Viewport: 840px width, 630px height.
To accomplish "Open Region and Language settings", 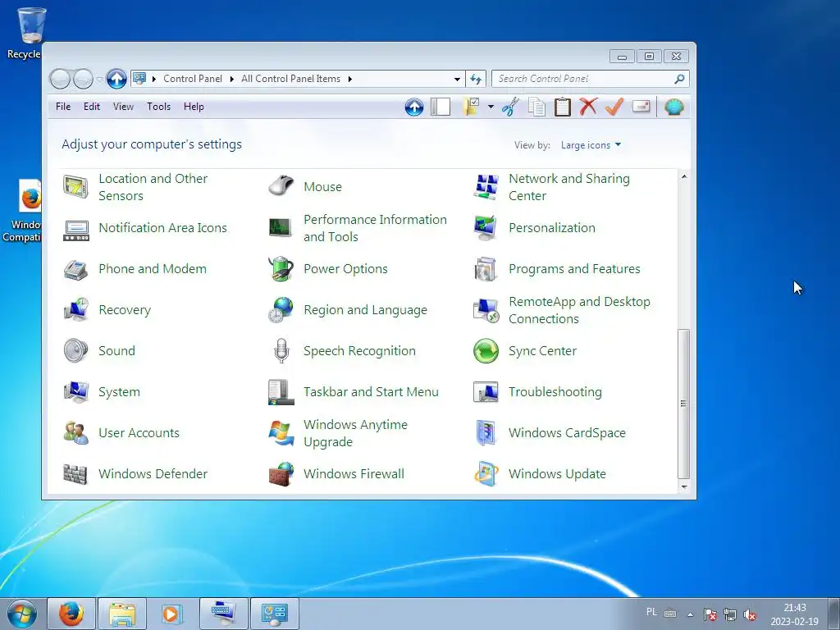I will (x=348, y=310).
